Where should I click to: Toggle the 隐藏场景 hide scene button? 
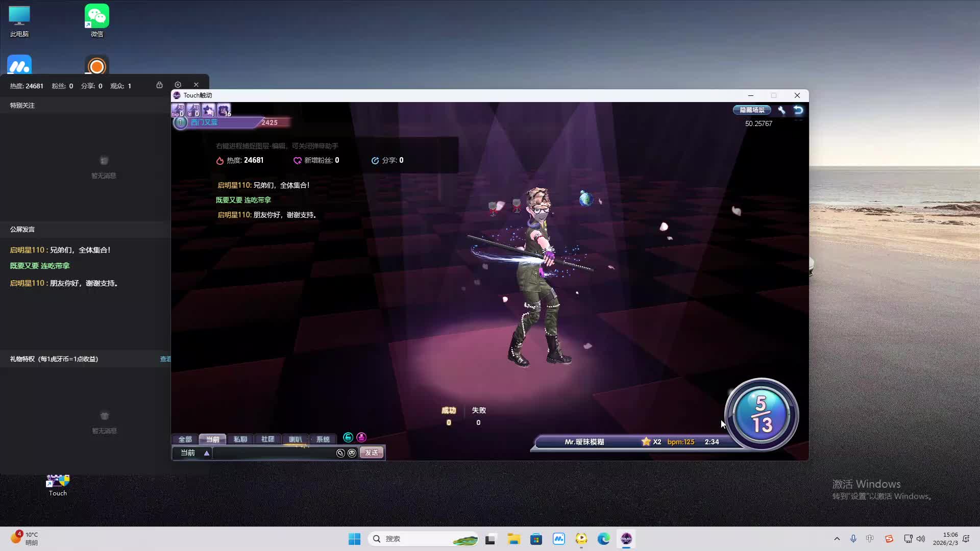pyautogui.click(x=752, y=110)
